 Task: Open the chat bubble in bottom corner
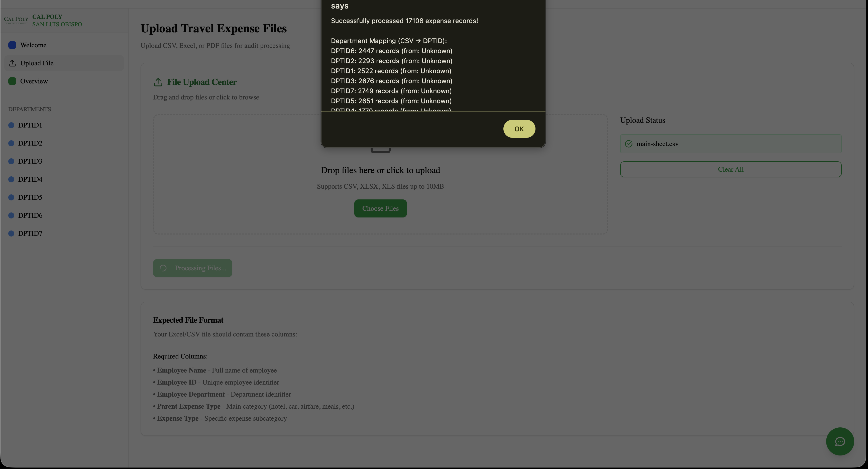coord(840,441)
